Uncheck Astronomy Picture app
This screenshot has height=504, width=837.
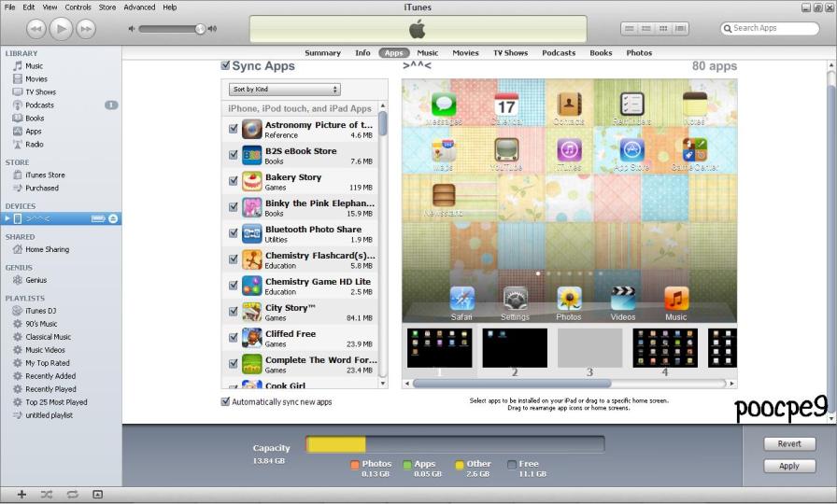234,129
